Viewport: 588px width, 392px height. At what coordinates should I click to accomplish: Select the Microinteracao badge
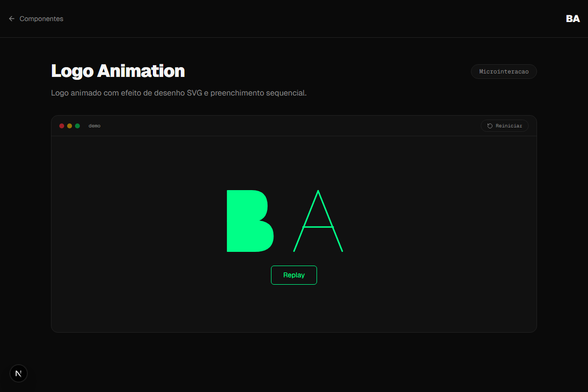pyautogui.click(x=504, y=71)
